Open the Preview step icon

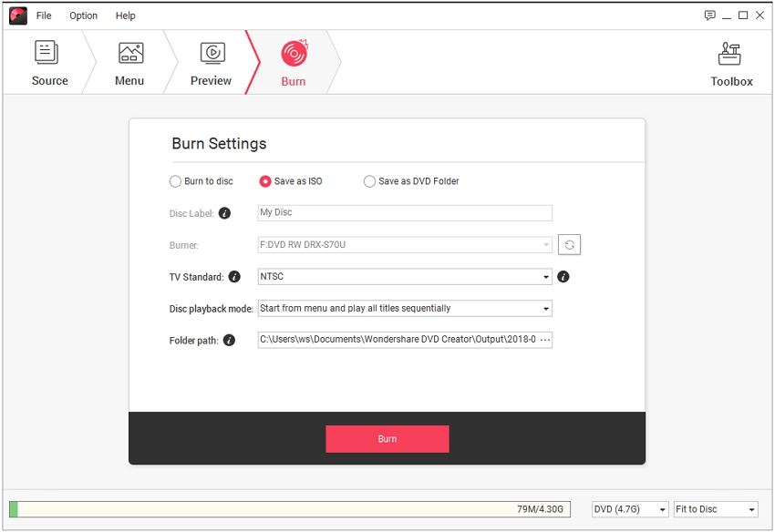click(x=212, y=53)
